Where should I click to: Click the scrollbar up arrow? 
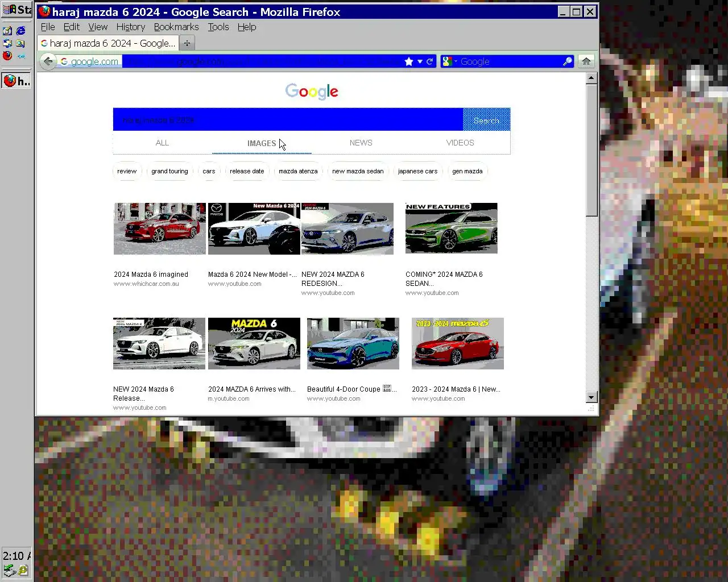pos(591,78)
